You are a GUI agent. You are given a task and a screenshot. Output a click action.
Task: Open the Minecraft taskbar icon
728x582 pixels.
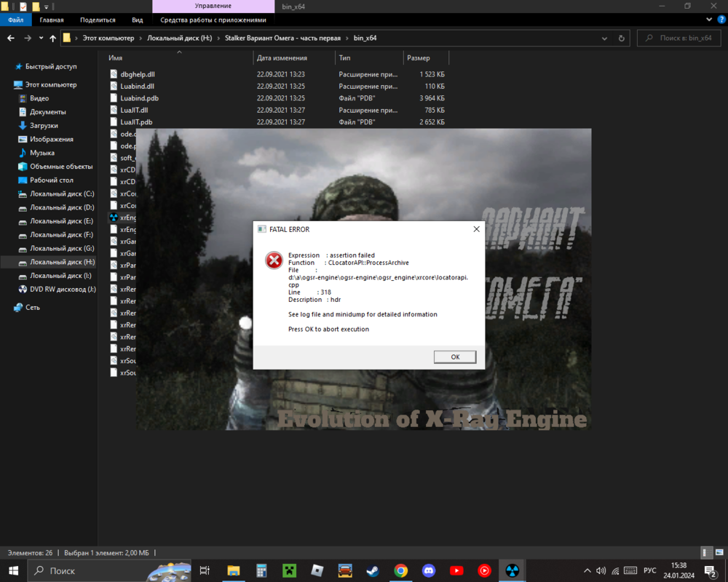289,570
